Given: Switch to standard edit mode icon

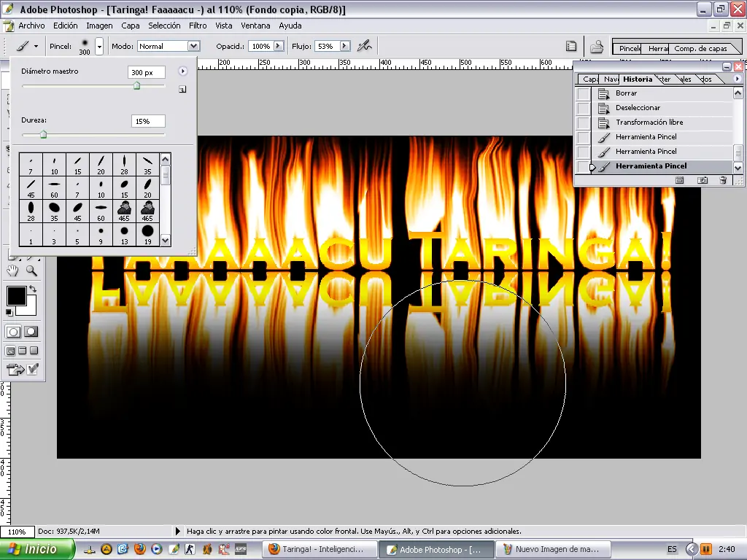Looking at the screenshot, I should pyautogui.click(x=13, y=332).
